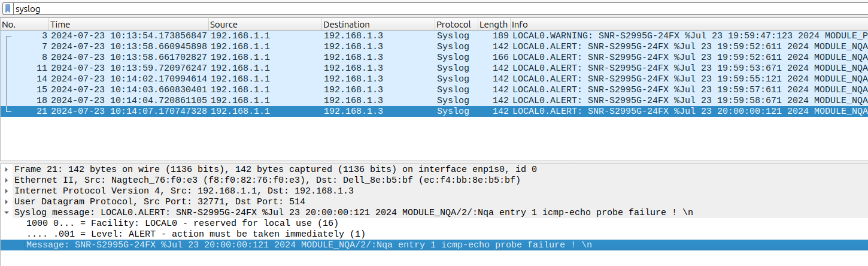Image resolution: width=868 pixels, height=266 pixels.
Task: Select highlighted packet number 21 row
Action: (434, 111)
